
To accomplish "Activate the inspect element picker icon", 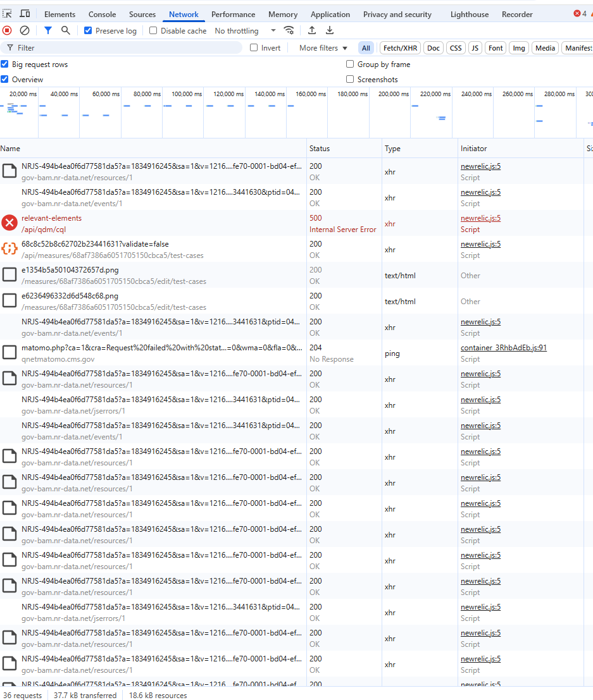I will point(8,14).
